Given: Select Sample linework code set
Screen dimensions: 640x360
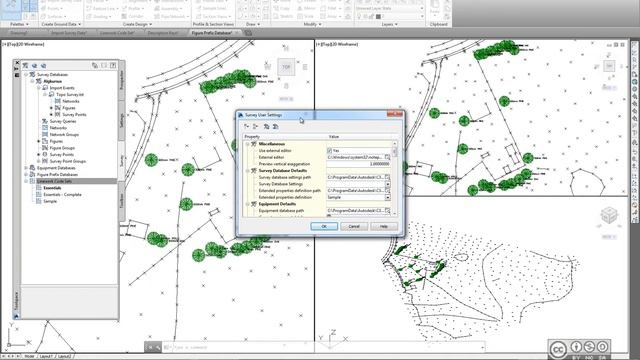Looking at the screenshot, I should (x=50, y=201).
